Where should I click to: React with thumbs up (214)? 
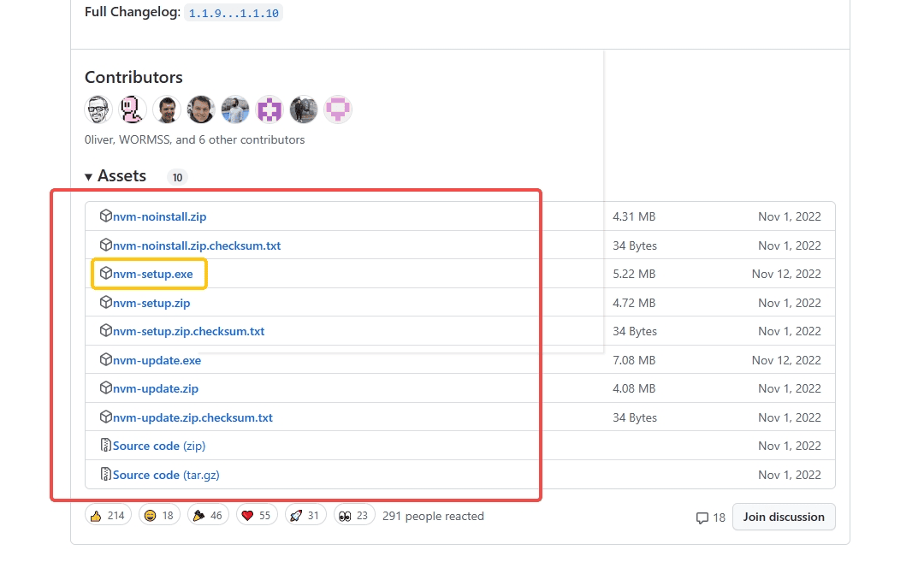tap(108, 516)
